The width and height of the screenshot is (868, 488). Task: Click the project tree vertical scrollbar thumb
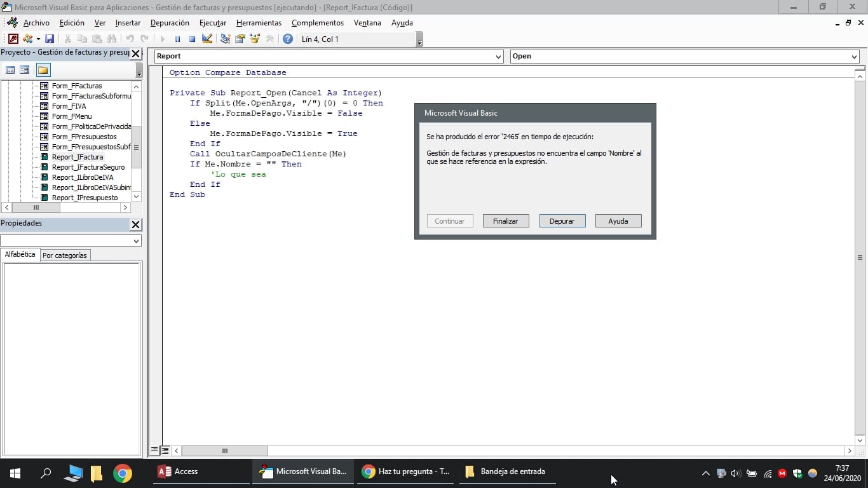pos(136,147)
